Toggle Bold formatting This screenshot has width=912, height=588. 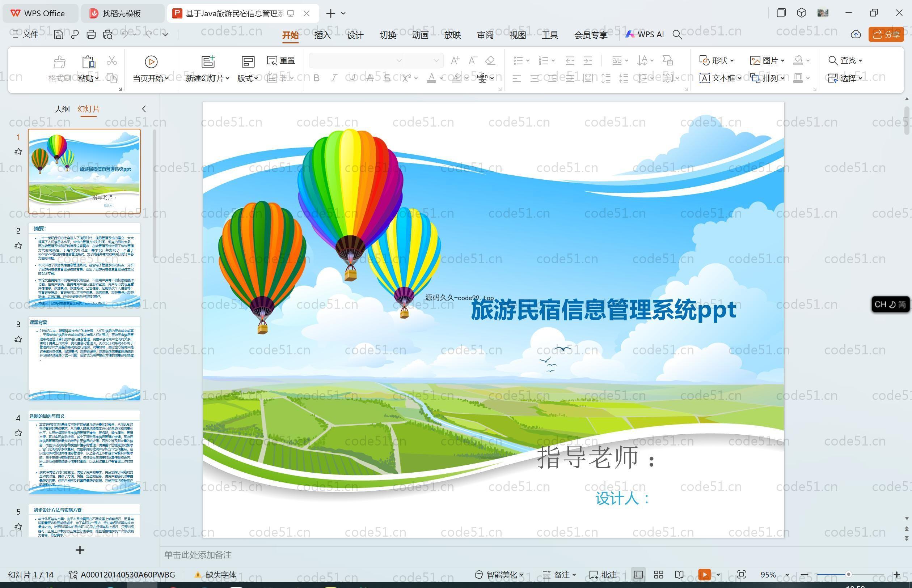point(316,78)
